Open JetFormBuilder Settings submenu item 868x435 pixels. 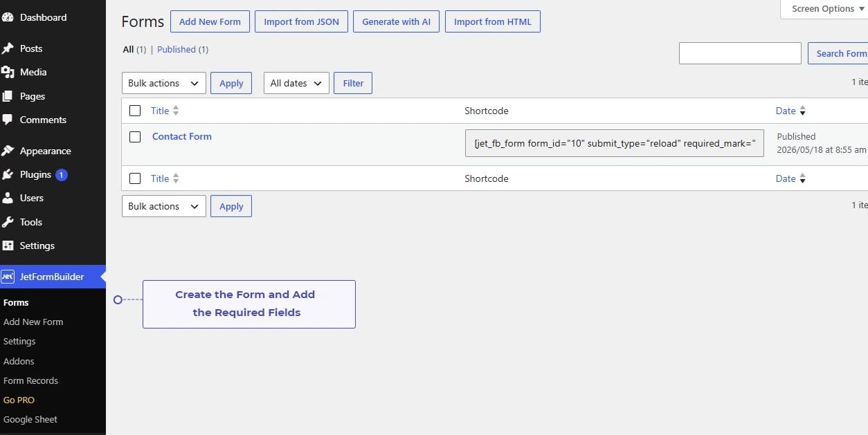[19, 341]
